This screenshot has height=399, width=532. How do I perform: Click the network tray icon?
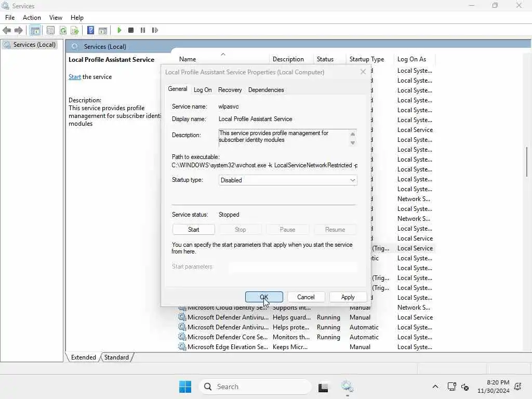pos(451,387)
